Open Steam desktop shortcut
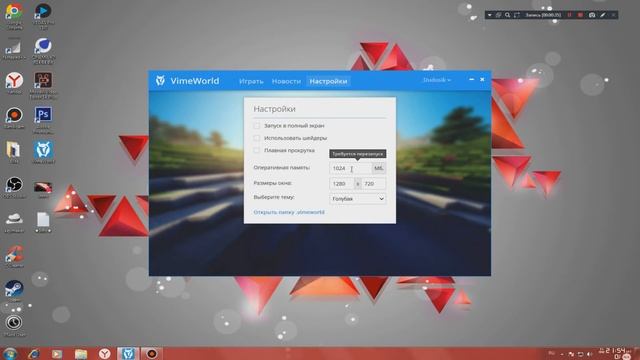Screen dimensions: 640x360 click(x=14, y=289)
